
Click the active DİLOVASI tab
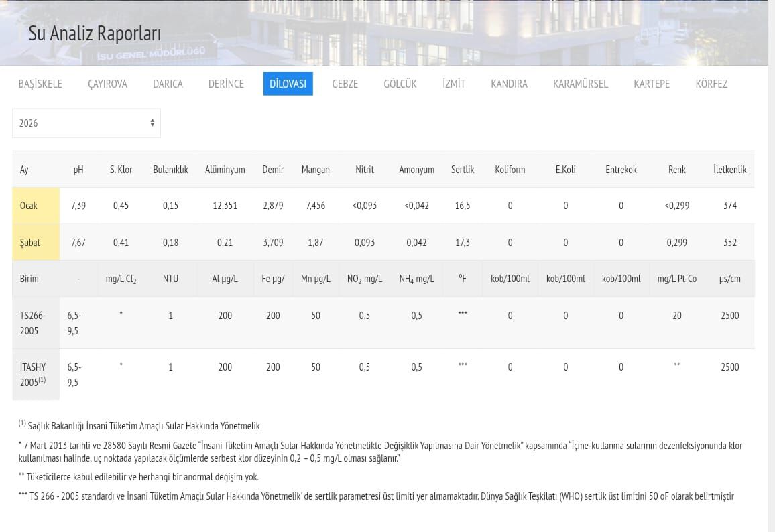point(288,84)
